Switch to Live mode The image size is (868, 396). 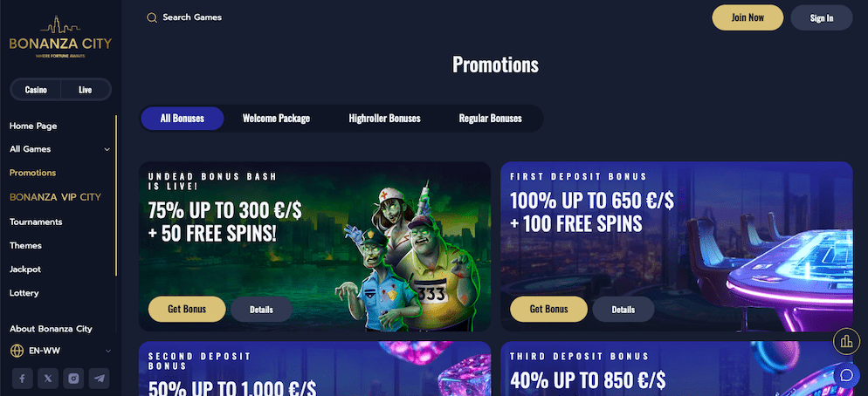point(86,90)
